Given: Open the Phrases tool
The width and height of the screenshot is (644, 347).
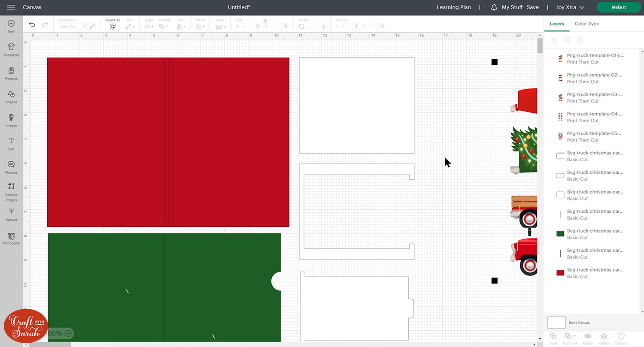Looking at the screenshot, I should tap(11, 167).
